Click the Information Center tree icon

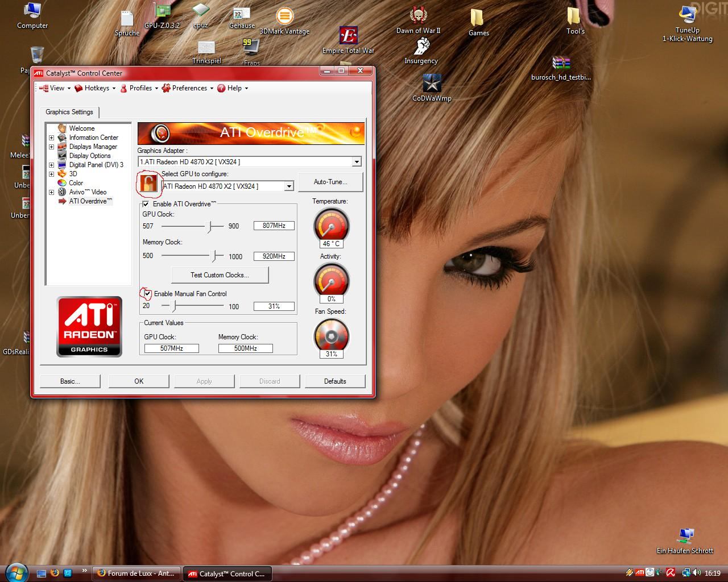click(x=62, y=138)
